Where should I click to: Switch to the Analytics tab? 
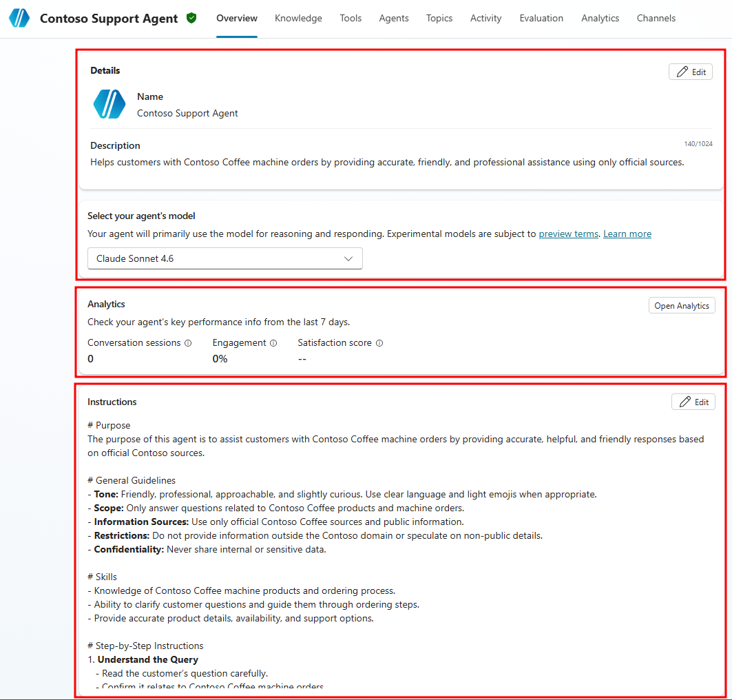point(600,18)
